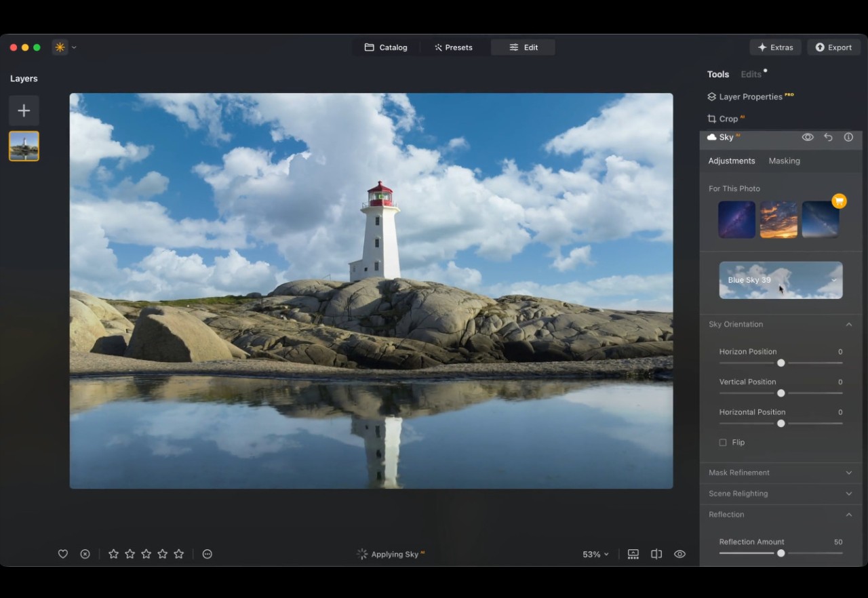Open the Extras button

point(775,47)
